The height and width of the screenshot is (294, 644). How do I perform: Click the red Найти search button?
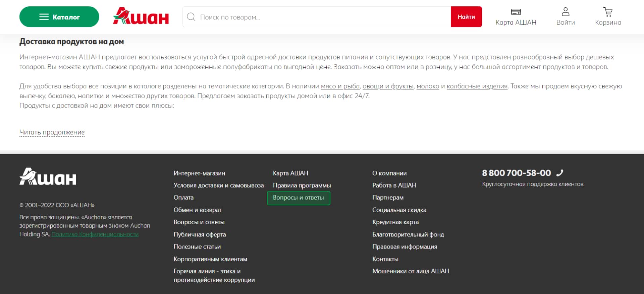point(466,17)
